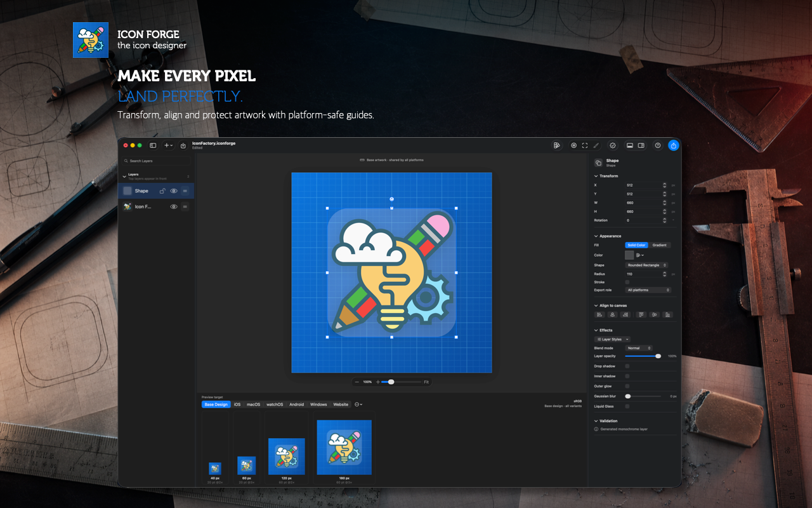Click the zoom in plus button
Viewport: 812px width, 508px height.
click(x=378, y=382)
